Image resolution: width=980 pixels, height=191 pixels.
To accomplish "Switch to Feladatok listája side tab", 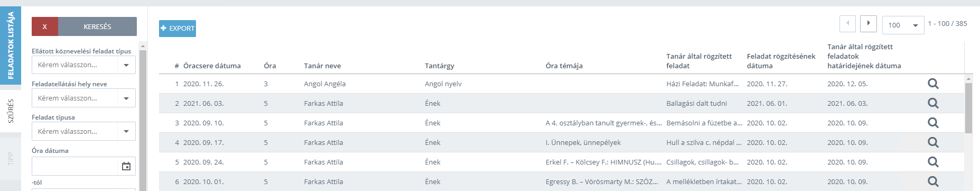I will click(x=11, y=46).
